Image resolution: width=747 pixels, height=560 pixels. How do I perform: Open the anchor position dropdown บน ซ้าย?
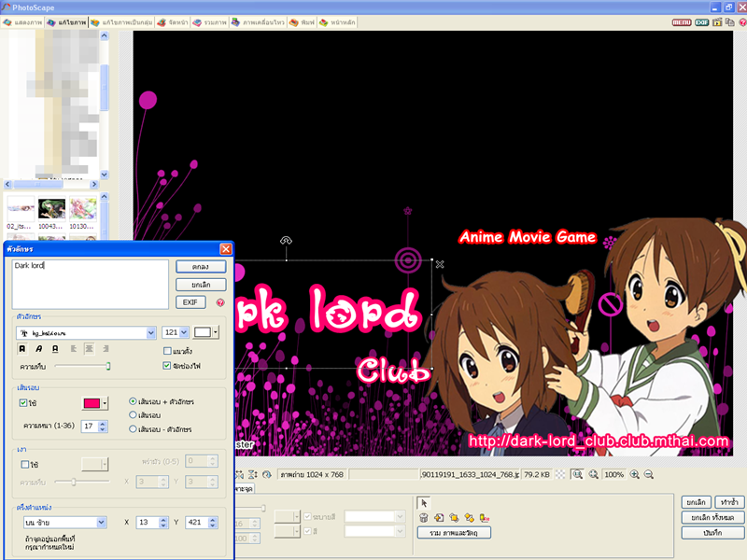coord(101,523)
